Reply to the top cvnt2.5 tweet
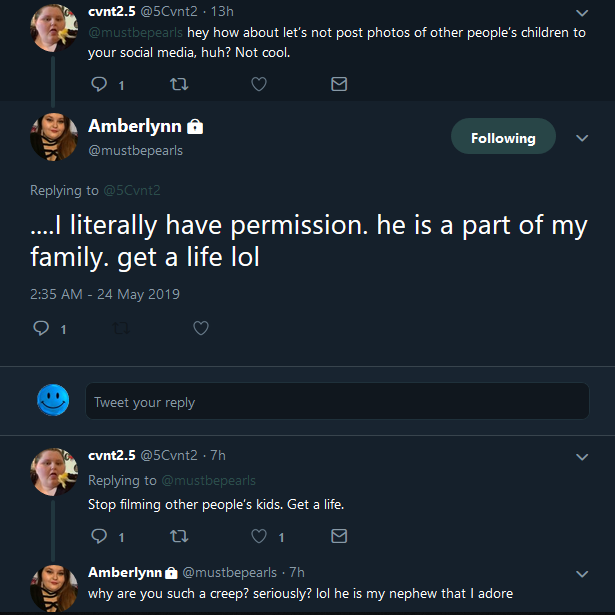 tap(99, 84)
